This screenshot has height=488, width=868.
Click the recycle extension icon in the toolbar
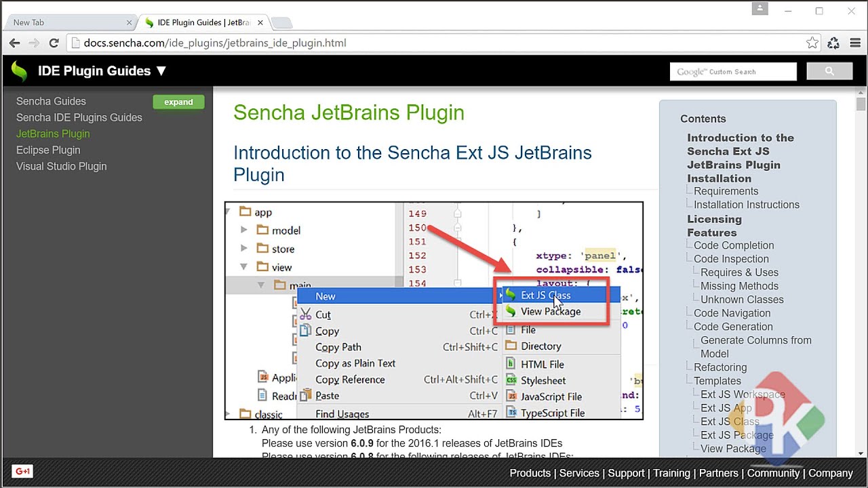(x=833, y=43)
